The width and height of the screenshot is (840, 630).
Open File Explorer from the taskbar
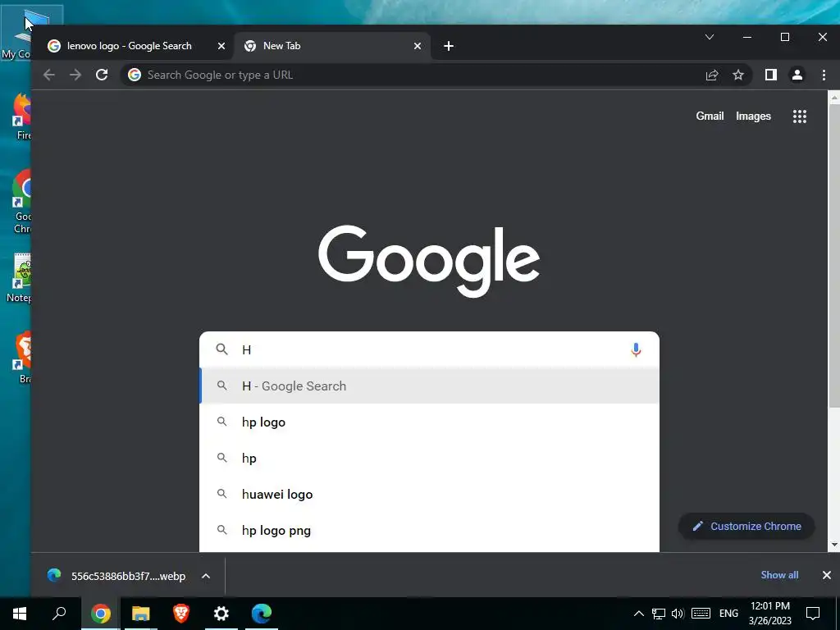(x=141, y=614)
